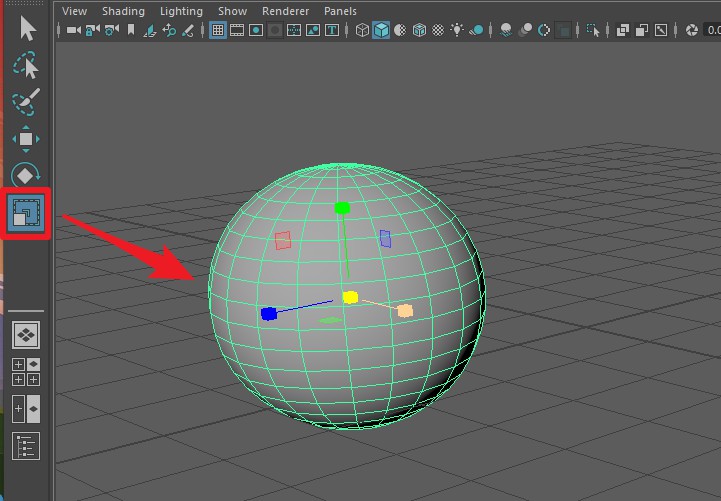Viewport: 721px width, 501px height.
Task: Toggle the X-Ray display icon
Action: click(x=623, y=30)
